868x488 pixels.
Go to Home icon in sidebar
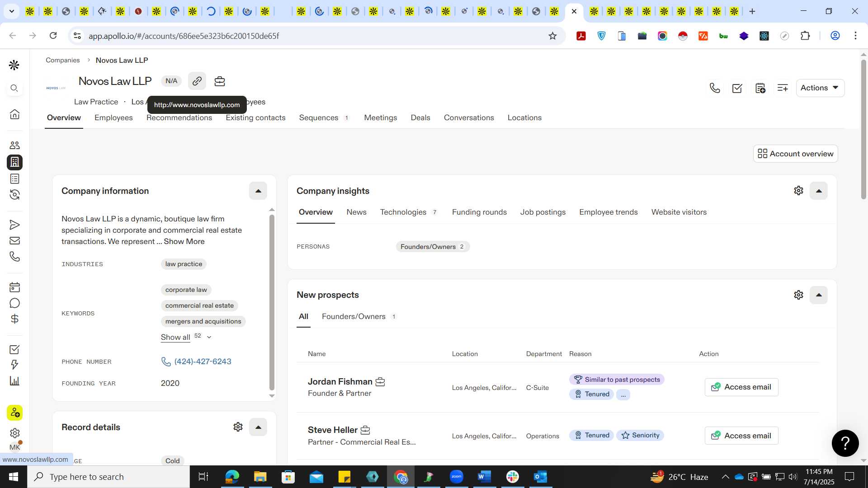click(x=14, y=114)
